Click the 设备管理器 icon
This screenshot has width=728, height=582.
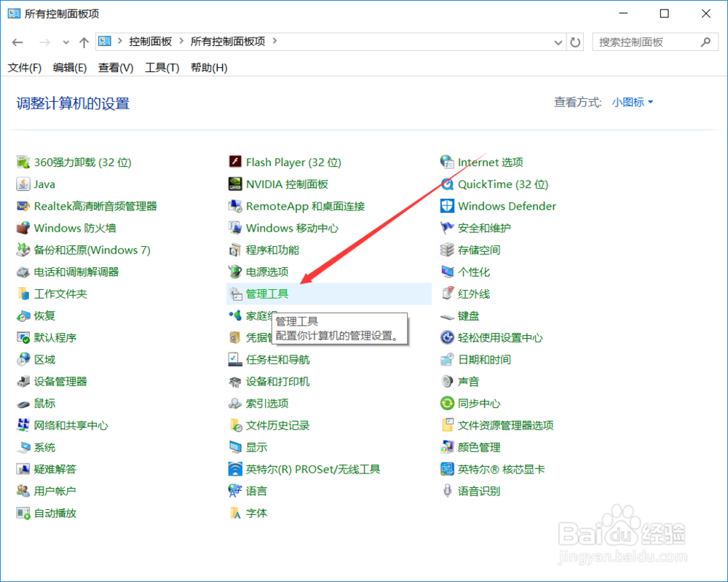tap(23, 382)
